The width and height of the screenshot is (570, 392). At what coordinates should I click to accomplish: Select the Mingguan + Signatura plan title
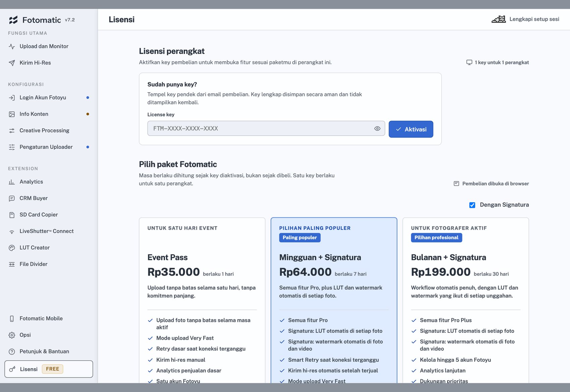[320, 257]
